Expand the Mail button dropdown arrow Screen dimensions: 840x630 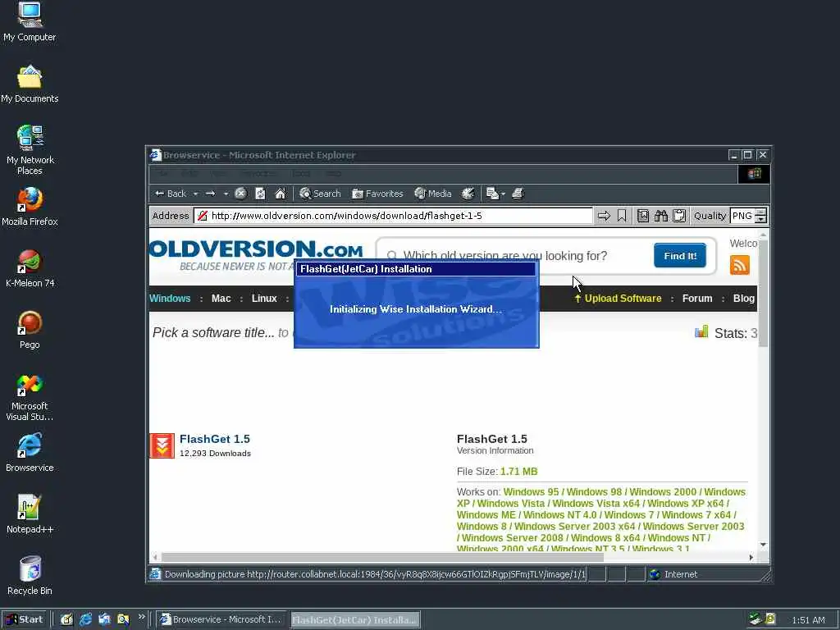pyautogui.click(x=503, y=194)
